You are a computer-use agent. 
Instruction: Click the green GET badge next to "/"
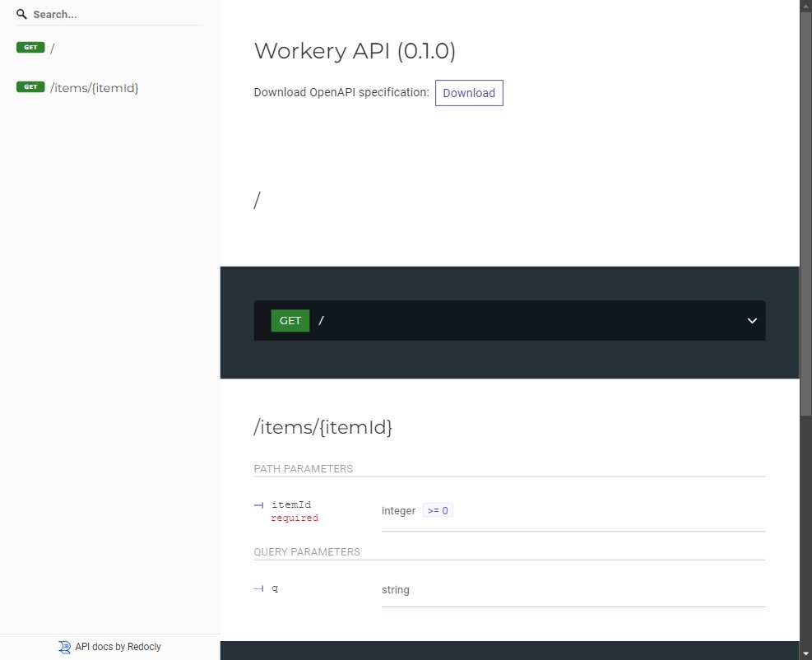pos(30,48)
